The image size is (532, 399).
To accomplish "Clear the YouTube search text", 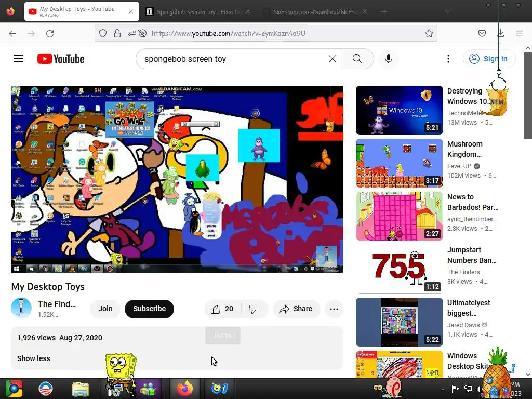I will 332,59.
